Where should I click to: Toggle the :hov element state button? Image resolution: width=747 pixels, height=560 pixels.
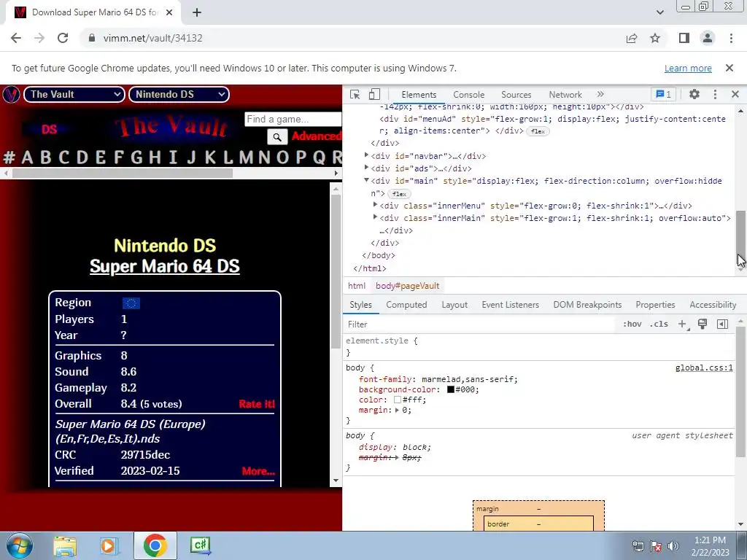coord(632,324)
